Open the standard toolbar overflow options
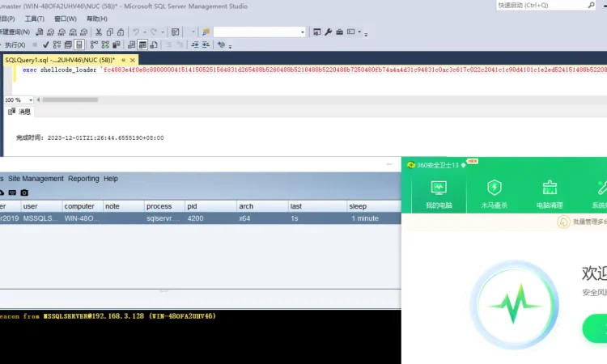This screenshot has width=607, height=364. (366, 34)
